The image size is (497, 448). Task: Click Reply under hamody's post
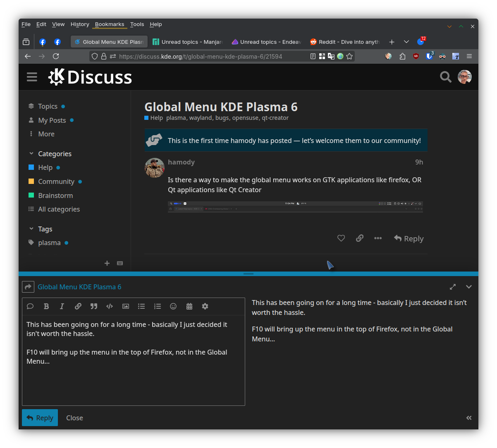pos(409,238)
